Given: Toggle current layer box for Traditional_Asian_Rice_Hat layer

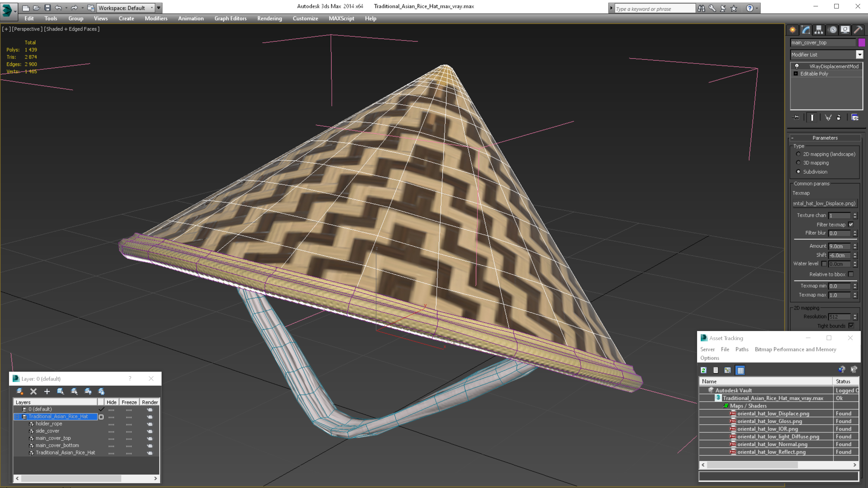Looking at the screenshot, I should pyautogui.click(x=101, y=417).
